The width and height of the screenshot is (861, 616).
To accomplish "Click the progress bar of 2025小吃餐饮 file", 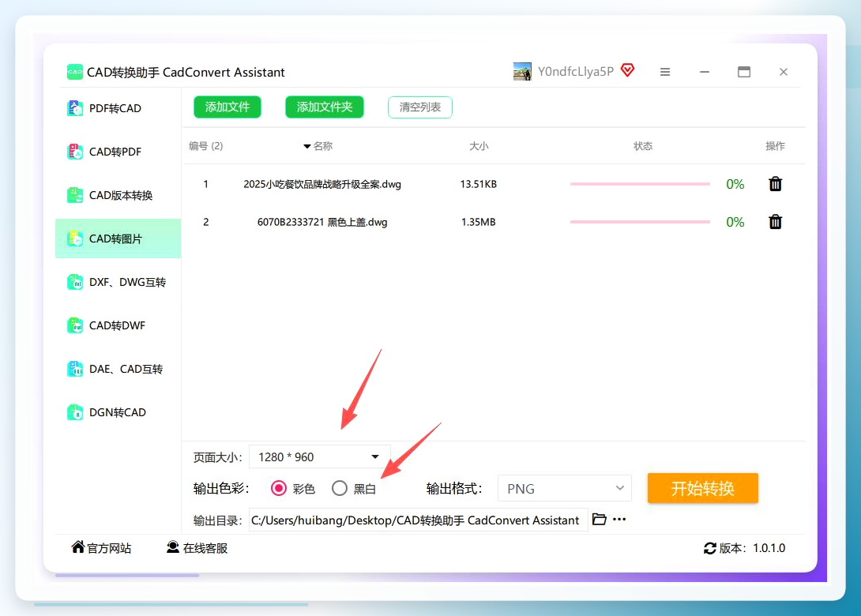I will (x=641, y=184).
